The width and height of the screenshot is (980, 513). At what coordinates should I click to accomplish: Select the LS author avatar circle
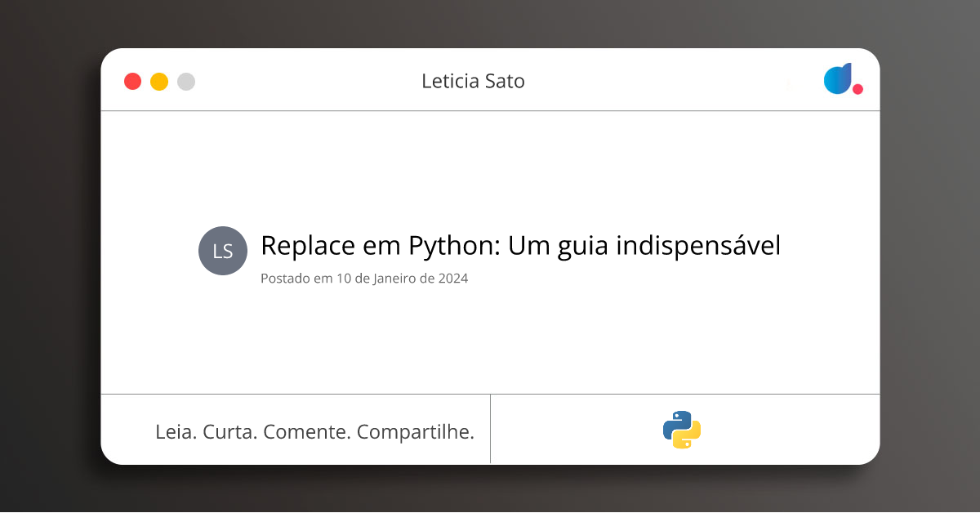[223, 251]
